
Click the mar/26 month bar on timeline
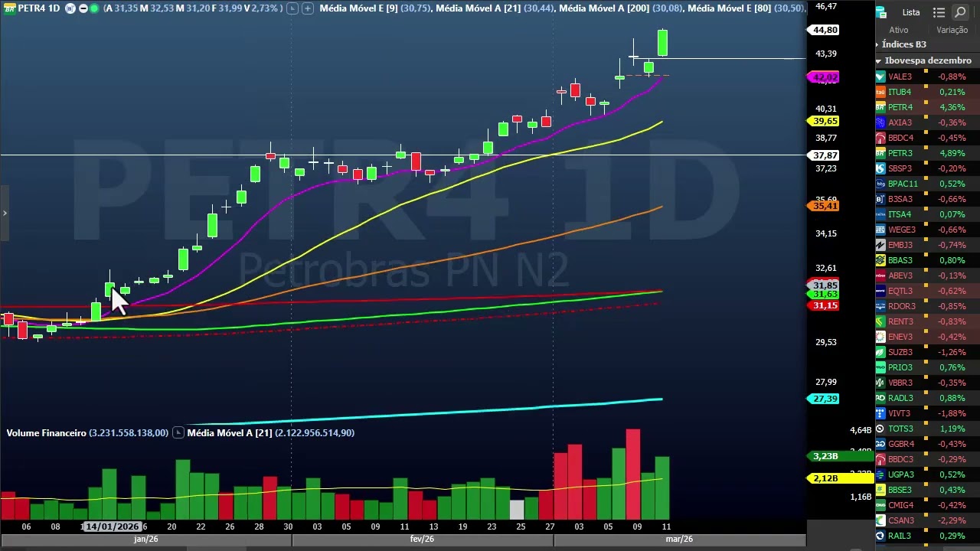coord(679,540)
